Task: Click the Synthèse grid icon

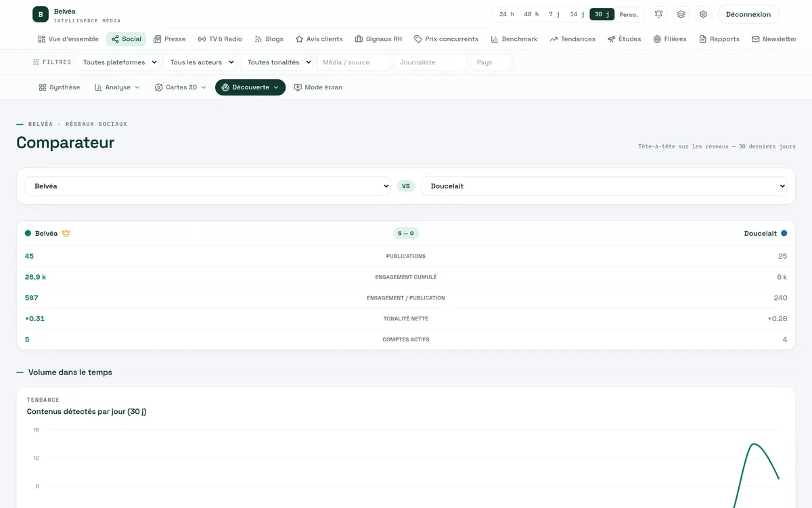Action: [x=43, y=87]
